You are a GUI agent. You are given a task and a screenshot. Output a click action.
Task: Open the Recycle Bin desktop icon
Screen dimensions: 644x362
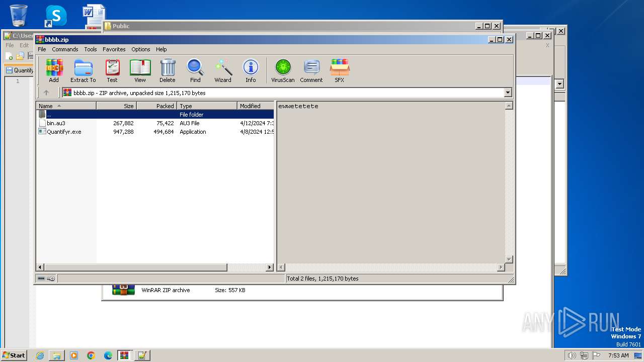pos(19,15)
